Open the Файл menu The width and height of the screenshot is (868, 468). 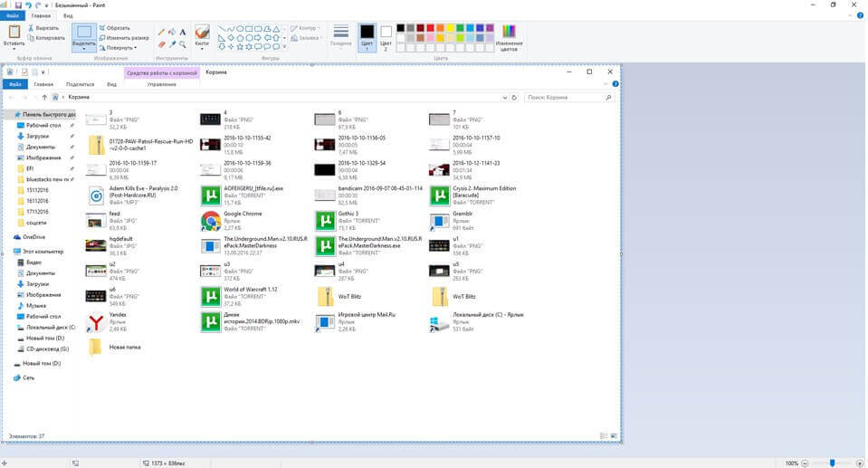pos(13,15)
